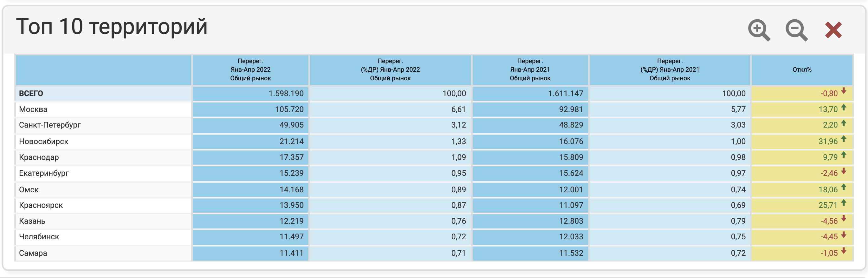Click the Перерег. Янв-Апр 2022 column header
868x278 pixels.
[250, 70]
